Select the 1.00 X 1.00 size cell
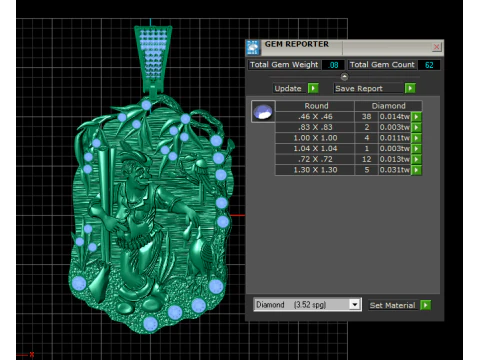 coord(315,138)
